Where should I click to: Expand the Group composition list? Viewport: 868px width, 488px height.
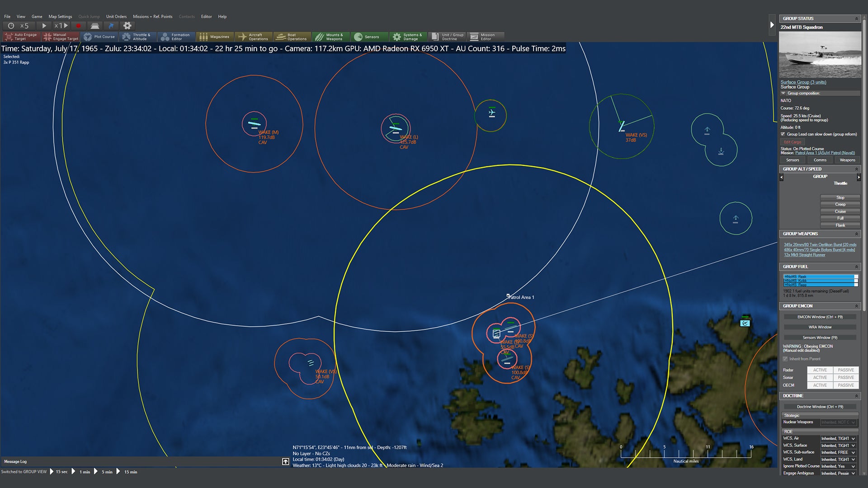783,93
